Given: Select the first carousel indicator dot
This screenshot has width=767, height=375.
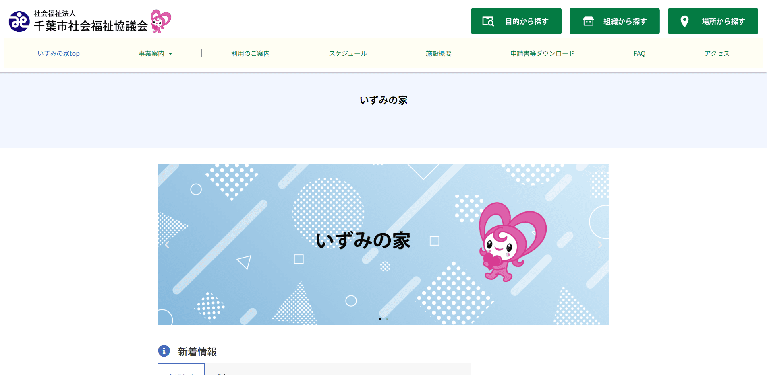Looking at the screenshot, I should 380,319.
